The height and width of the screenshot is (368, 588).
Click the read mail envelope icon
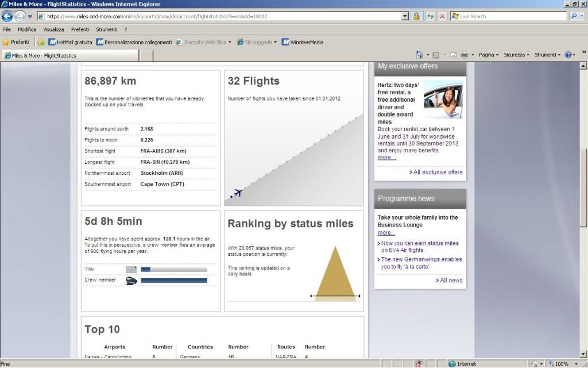click(x=453, y=55)
